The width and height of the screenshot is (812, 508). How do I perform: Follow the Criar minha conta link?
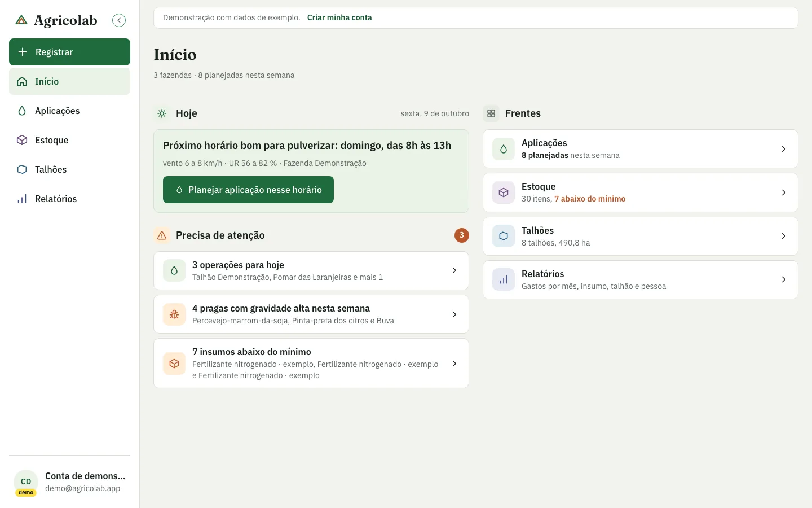click(339, 17)
